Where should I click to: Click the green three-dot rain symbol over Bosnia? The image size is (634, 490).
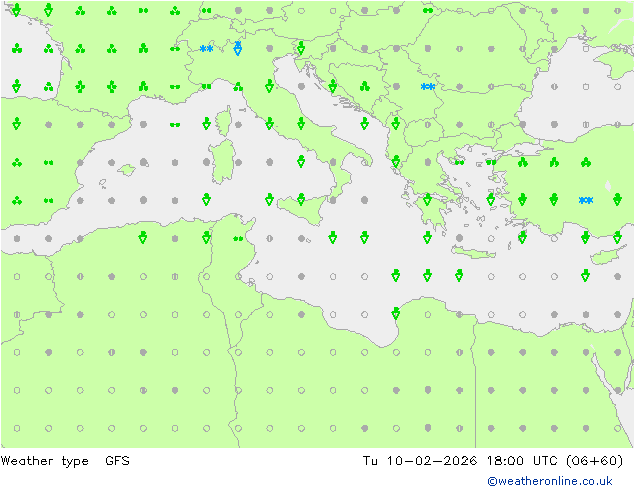[365, 86]
